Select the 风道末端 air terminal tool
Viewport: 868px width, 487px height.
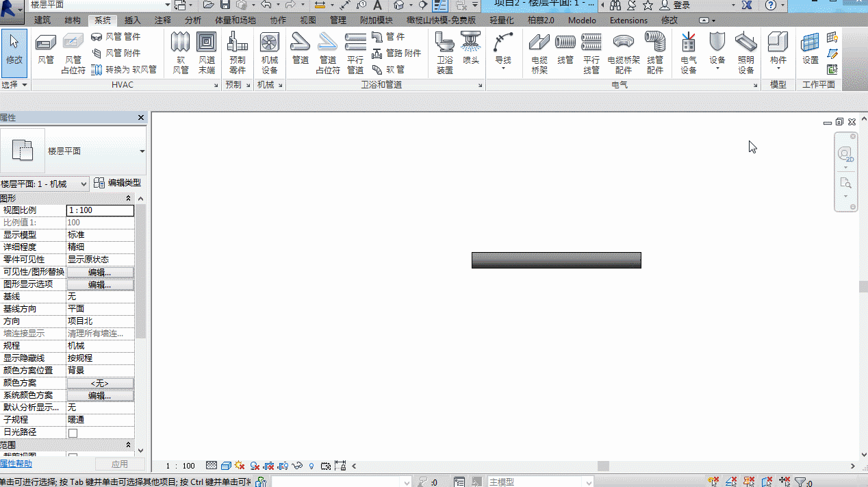pos(207,53)
